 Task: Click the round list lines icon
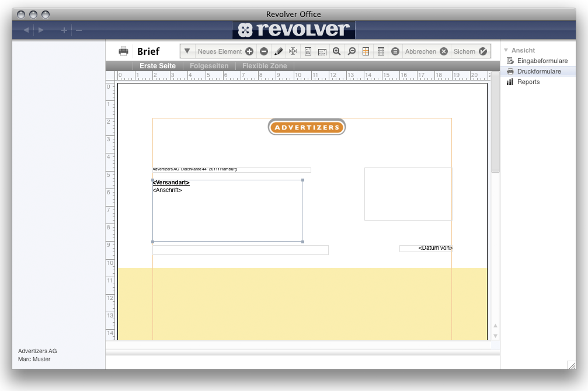click(395, 51)
